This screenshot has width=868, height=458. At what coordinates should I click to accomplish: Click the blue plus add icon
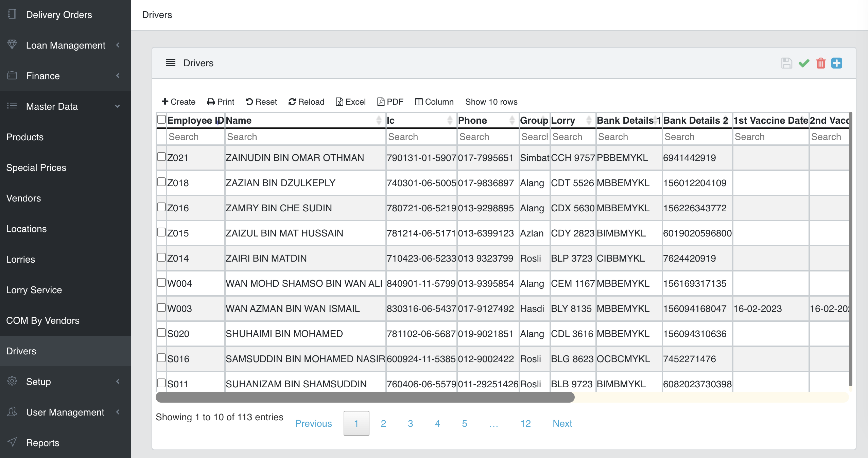point(836,63)
